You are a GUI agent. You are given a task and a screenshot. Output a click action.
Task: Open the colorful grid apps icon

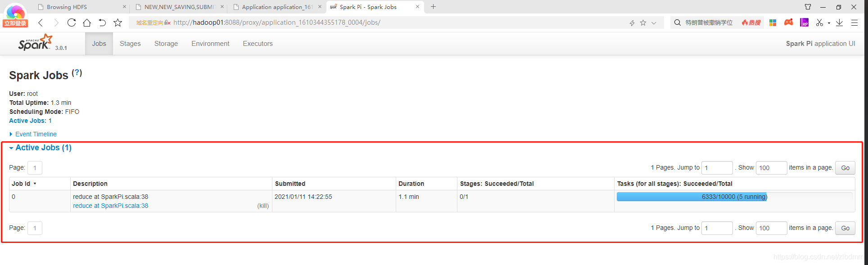[773, 22]
